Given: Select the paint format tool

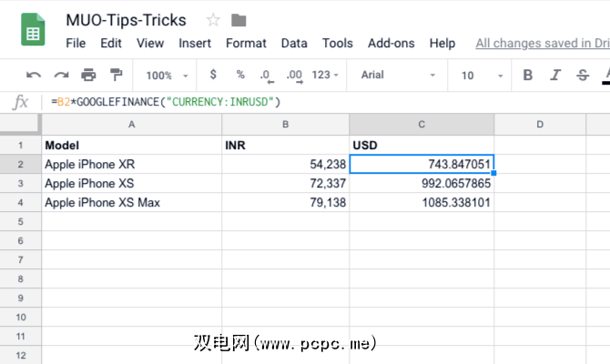Looking at the screenshot, I should (x=116, y=76).
